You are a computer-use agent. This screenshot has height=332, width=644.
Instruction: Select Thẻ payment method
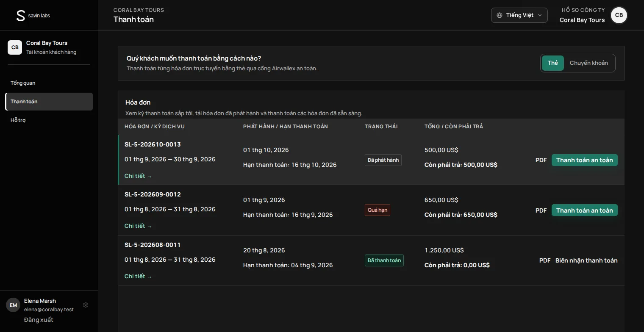(552, 63)
